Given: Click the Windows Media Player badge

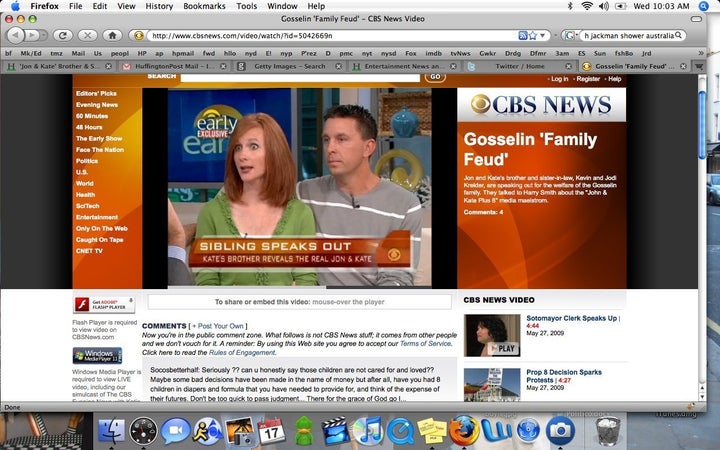Looking at the screenshot, I should point(97,355).
